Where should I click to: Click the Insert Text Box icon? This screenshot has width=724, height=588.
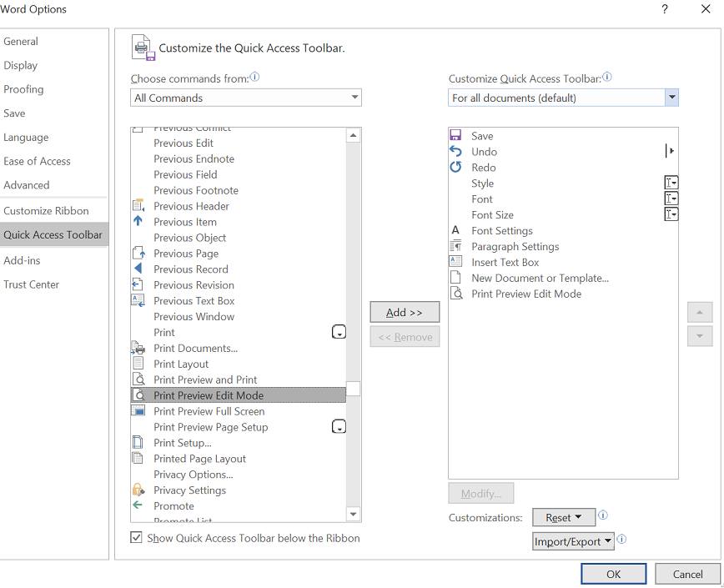[455, 261]
